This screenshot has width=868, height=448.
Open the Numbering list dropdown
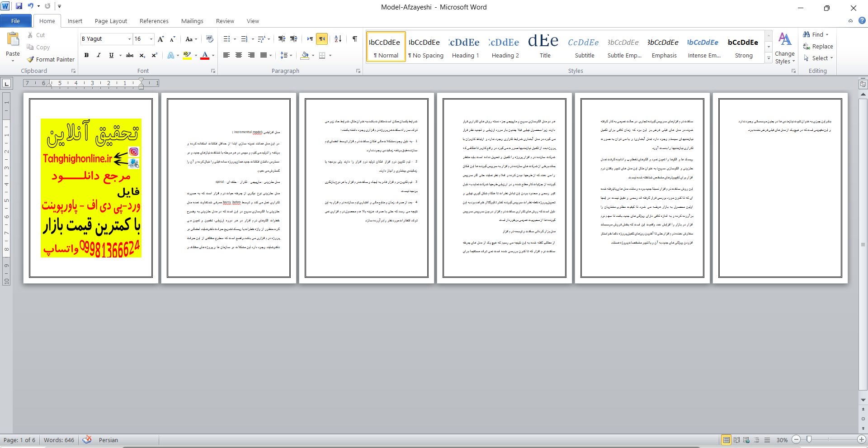[x=252, y=39]
